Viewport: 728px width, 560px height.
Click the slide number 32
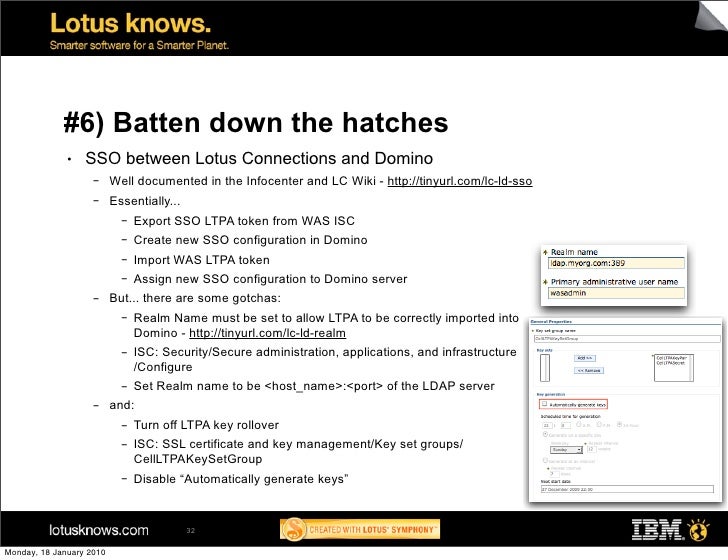pos(190,531)
